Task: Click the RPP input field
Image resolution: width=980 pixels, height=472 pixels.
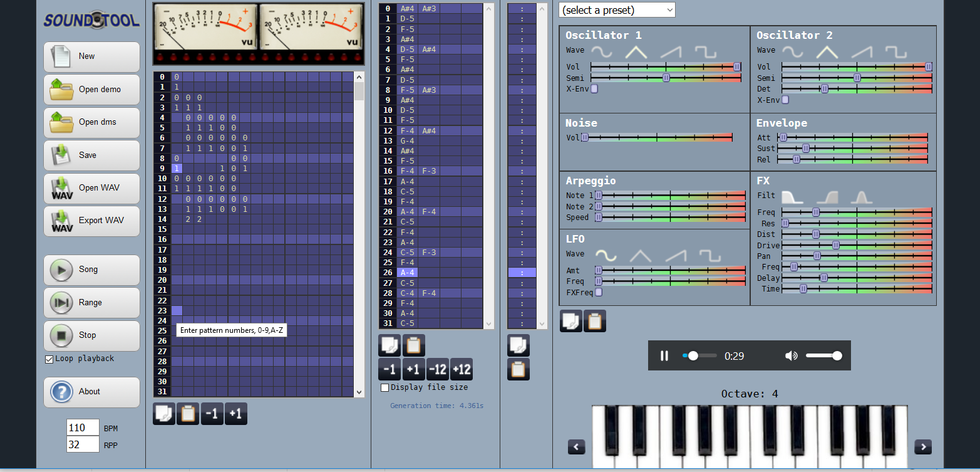Action: [83, 445]
